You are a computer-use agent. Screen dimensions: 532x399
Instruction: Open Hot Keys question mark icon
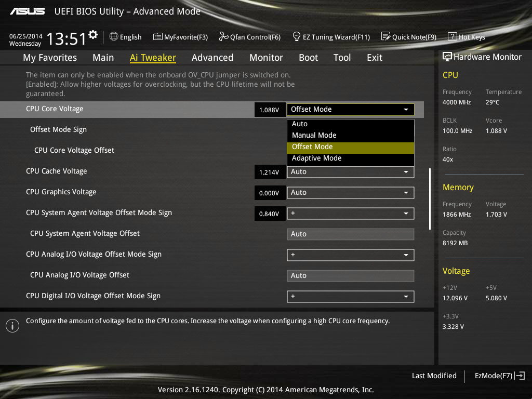click(453, 36)
